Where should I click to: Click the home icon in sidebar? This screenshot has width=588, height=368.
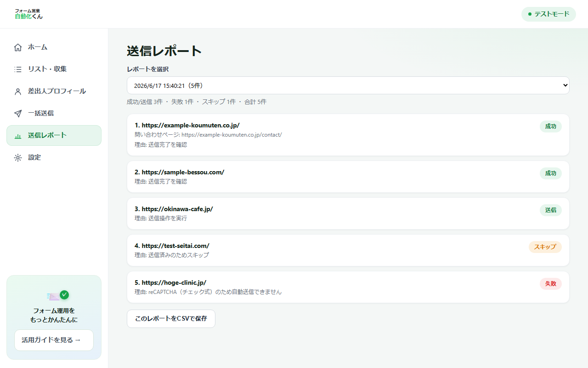[18, 47]
